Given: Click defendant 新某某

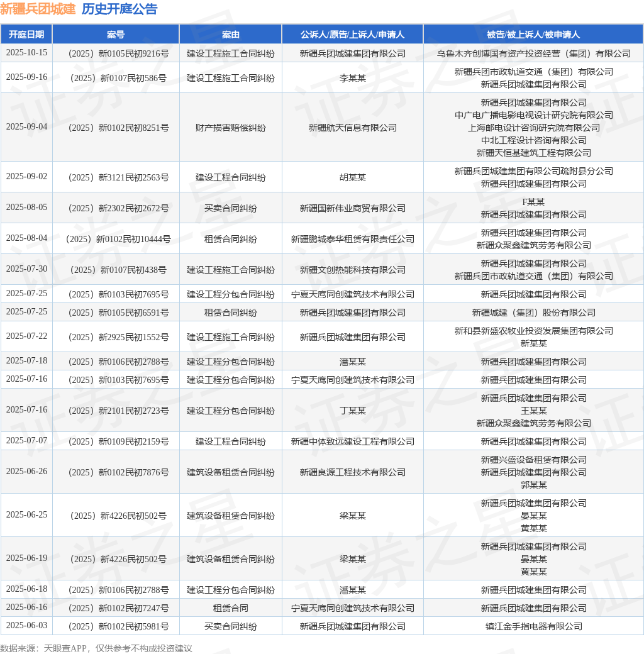Looking at the screenshot, I should (x=533, y=344).
